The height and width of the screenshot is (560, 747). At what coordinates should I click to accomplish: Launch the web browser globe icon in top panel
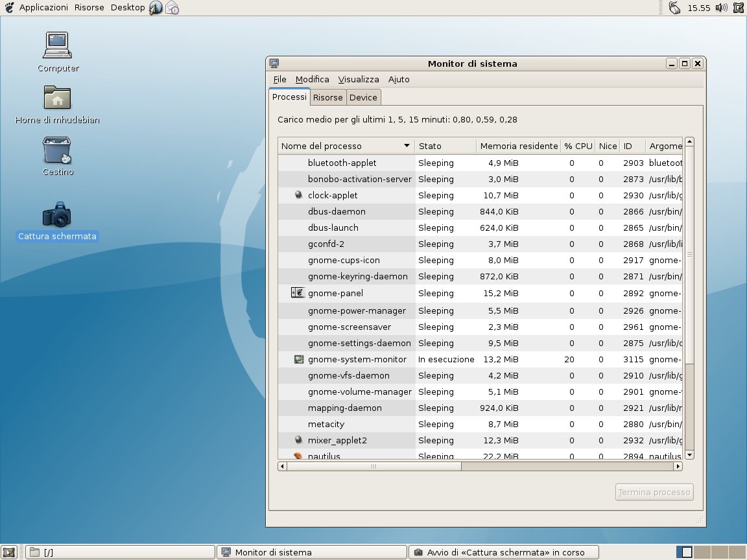pyautogui.click(x=156, y=8)
